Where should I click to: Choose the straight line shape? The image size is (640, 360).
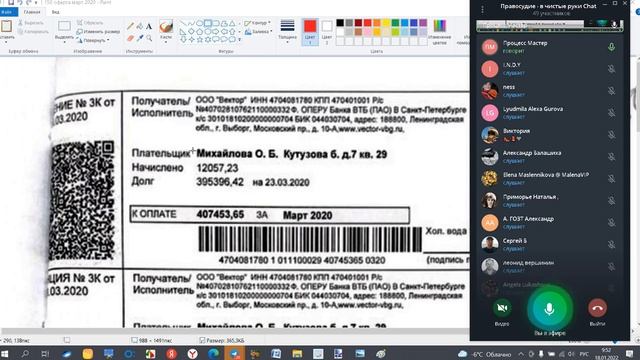(x=183, y=23)
